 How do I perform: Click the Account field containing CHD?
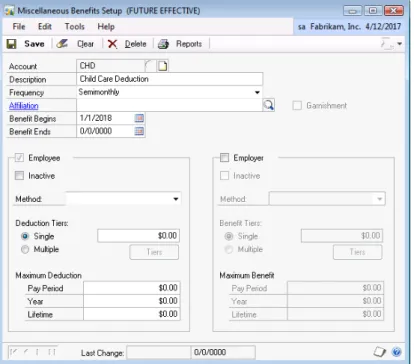[x=110, y=66]
